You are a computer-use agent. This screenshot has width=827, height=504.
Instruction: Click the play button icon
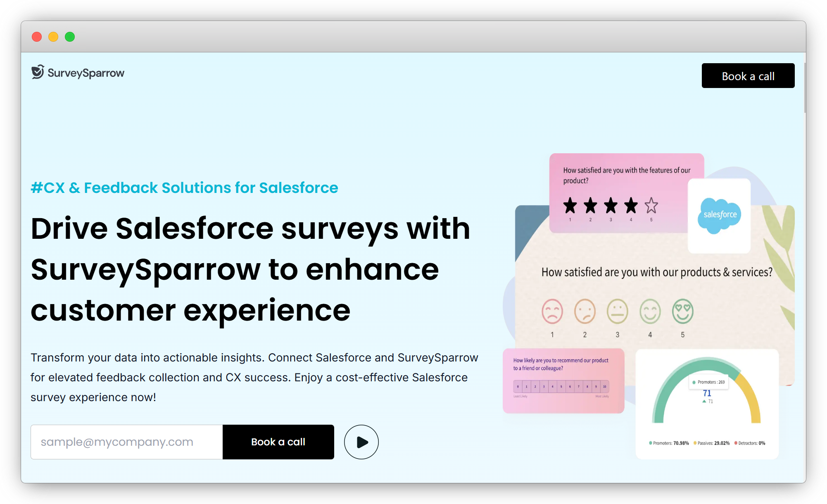363,442
